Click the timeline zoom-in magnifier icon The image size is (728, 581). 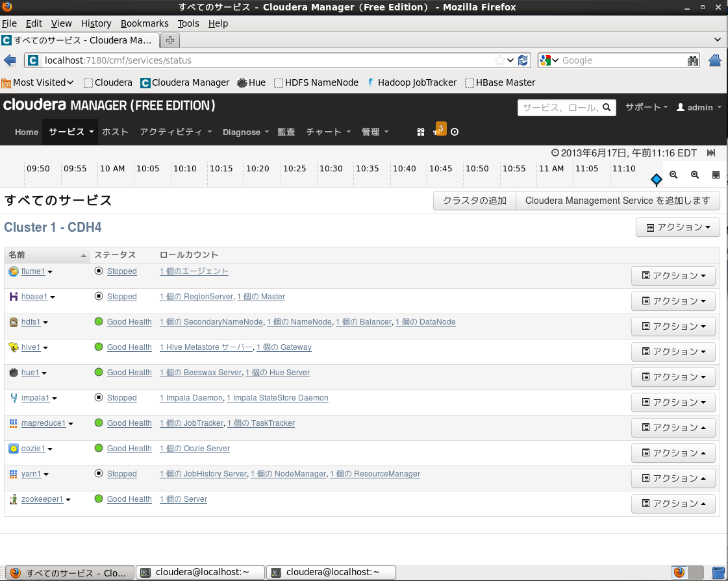click(x=695, y=175)
